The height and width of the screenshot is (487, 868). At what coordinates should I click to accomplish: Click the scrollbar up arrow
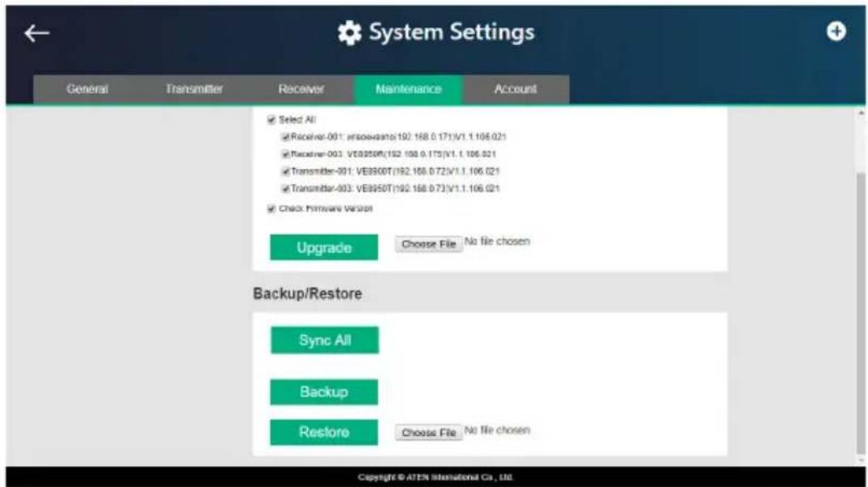tap(861, 113)
